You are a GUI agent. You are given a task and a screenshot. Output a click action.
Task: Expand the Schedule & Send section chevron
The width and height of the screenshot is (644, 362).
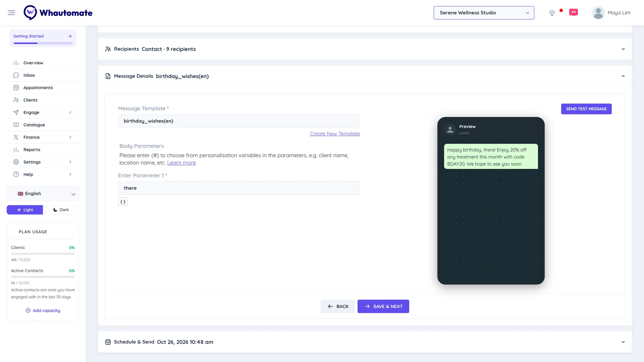point(623,342)
